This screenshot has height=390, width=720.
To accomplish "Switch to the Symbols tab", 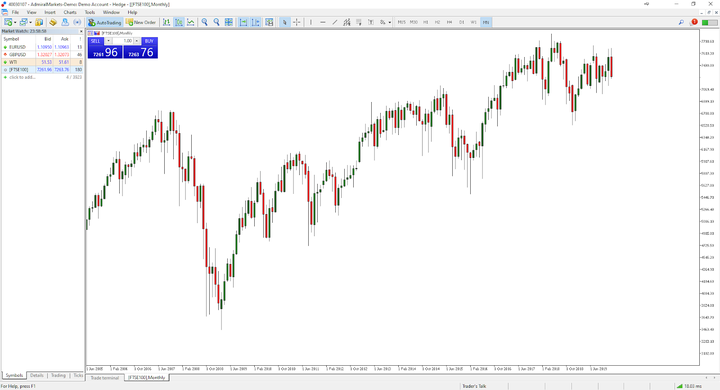I will click(14, 375).
